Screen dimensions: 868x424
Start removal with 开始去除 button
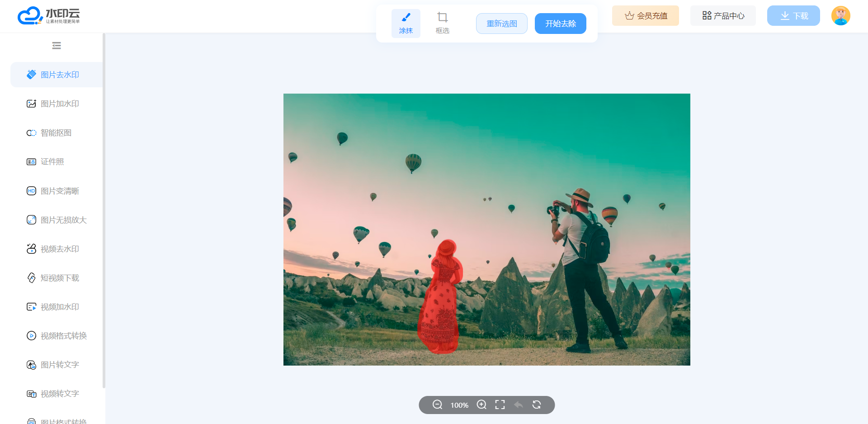pyautogui.click(x=560, y=24)
